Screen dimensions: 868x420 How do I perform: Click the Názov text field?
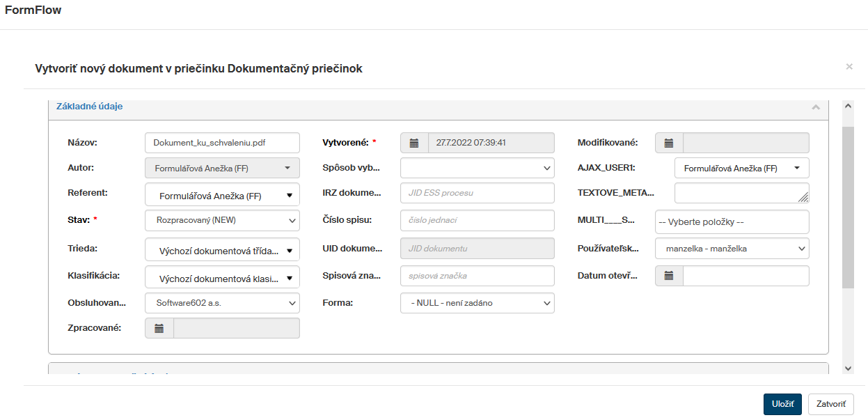[x=223, y=143]
